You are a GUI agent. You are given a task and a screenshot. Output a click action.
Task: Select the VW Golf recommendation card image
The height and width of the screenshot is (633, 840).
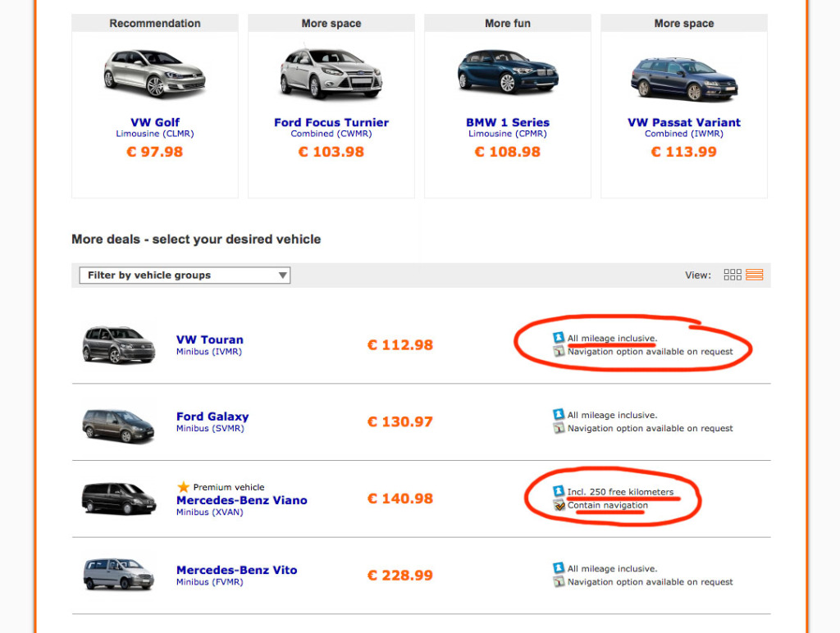pyautogui.click(x=154, y=74)
